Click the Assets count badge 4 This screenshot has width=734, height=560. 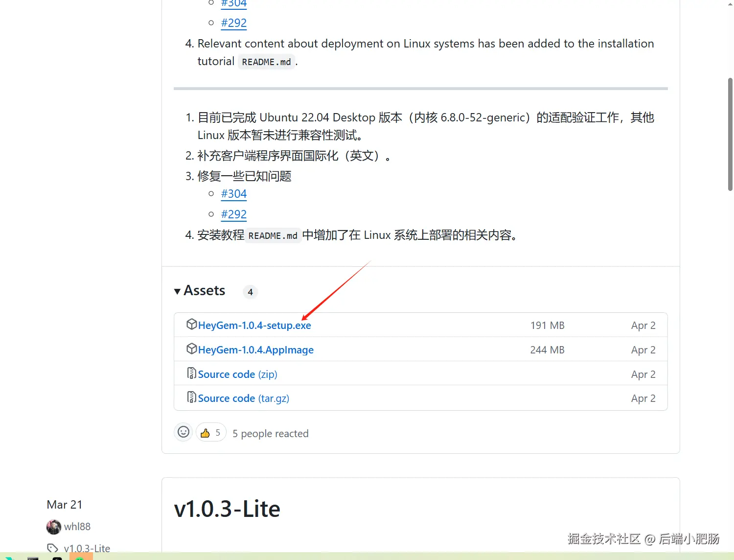click(250, 292)
